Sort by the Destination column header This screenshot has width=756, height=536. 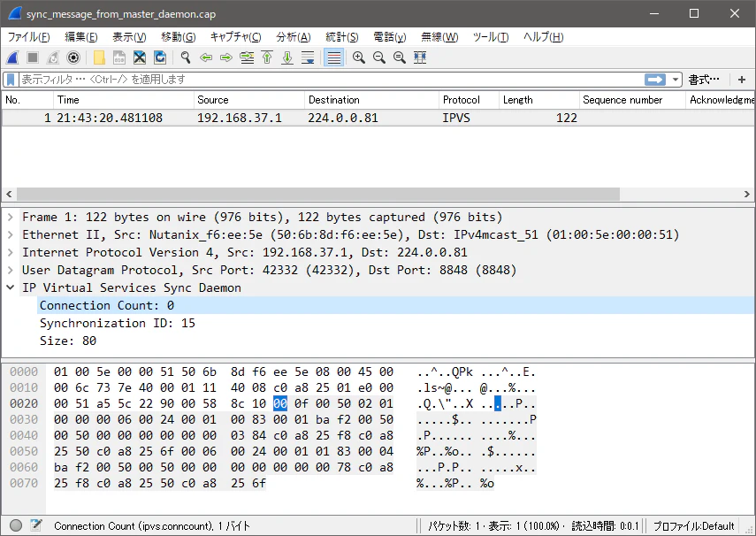(x=371, y=100)
